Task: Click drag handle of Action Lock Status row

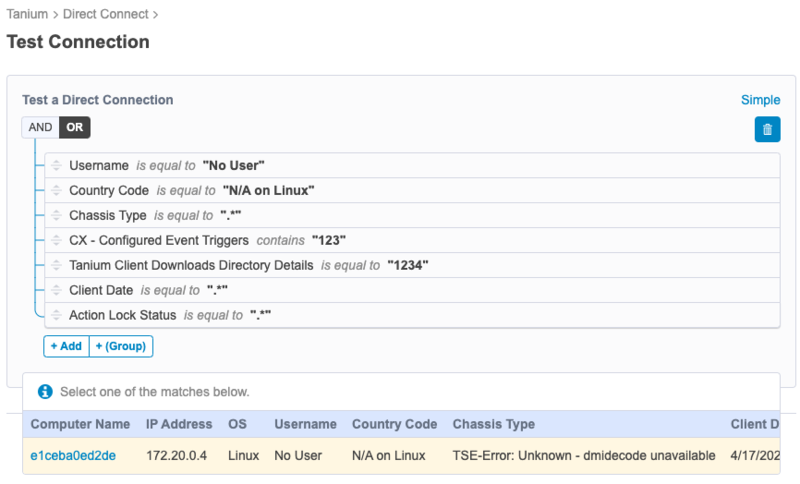Action: 57,315
